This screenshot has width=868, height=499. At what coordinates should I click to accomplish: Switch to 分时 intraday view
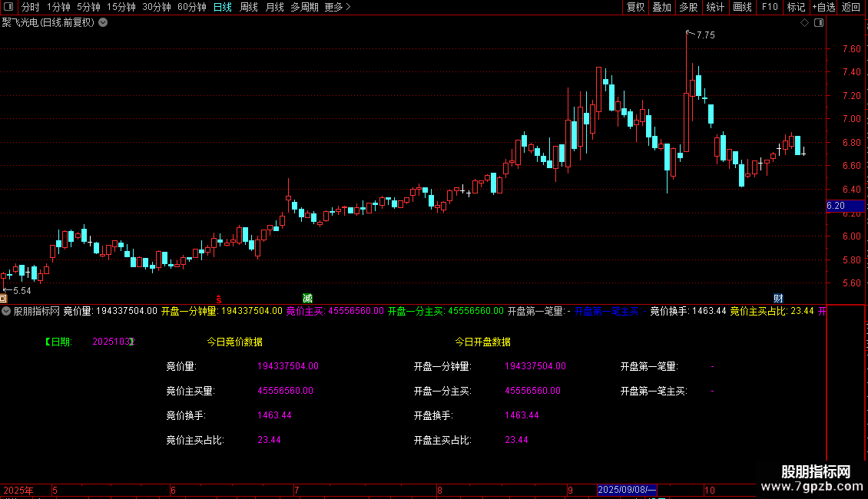(x=30, y=7)
